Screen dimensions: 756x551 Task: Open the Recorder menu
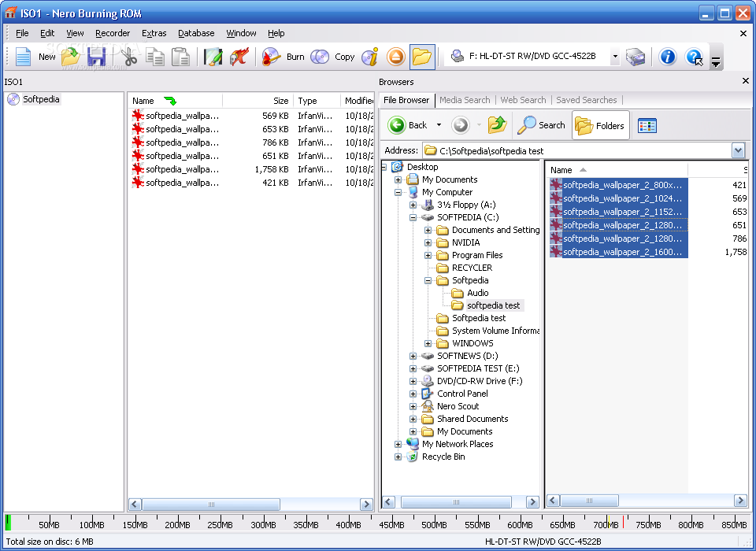pyautogui.click(x=113, y=33)
